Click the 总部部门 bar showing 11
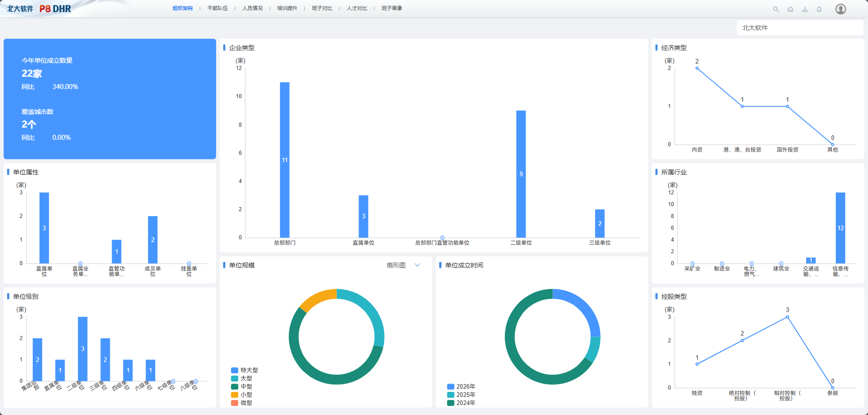868x415 pixels. click(x=285, y=159)
